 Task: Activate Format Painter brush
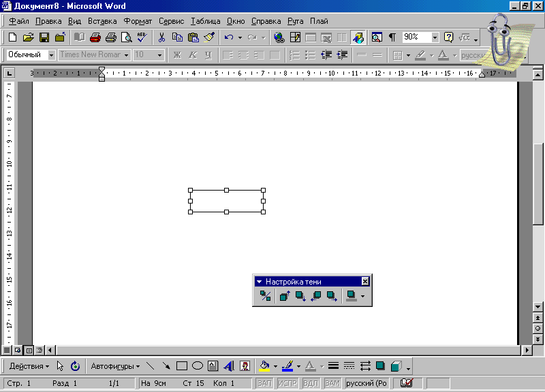tap(209, 37)
